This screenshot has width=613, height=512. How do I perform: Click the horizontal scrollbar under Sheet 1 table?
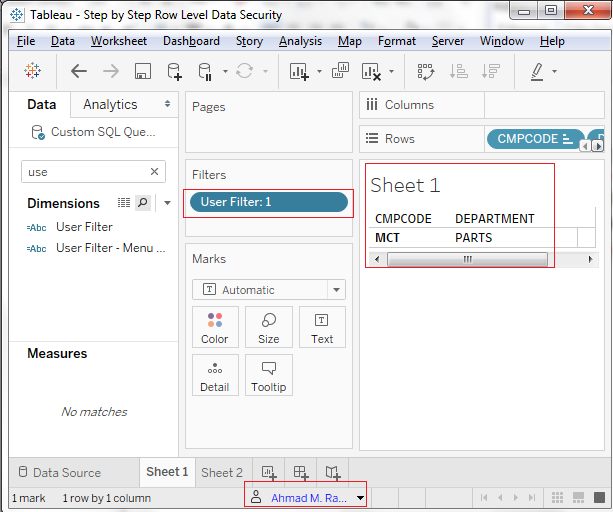pos(467,259)
